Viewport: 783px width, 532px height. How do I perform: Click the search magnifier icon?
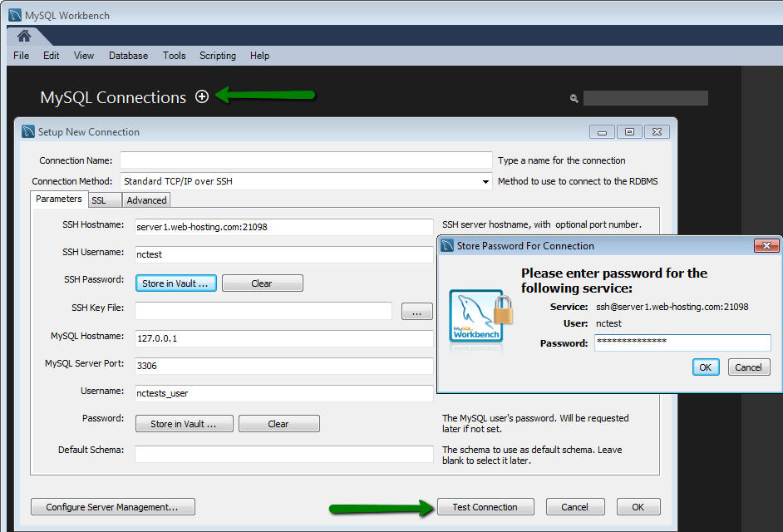tap(574, 98)
